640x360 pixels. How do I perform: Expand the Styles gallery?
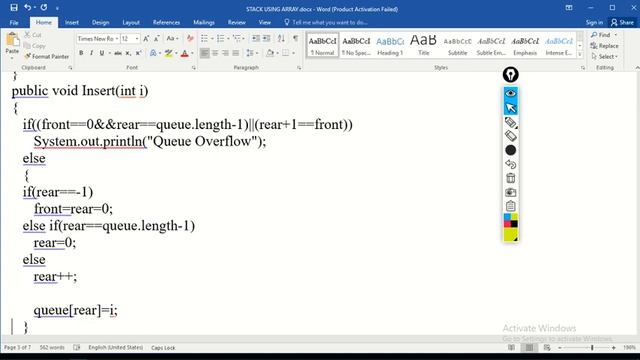tap(580, 54)
